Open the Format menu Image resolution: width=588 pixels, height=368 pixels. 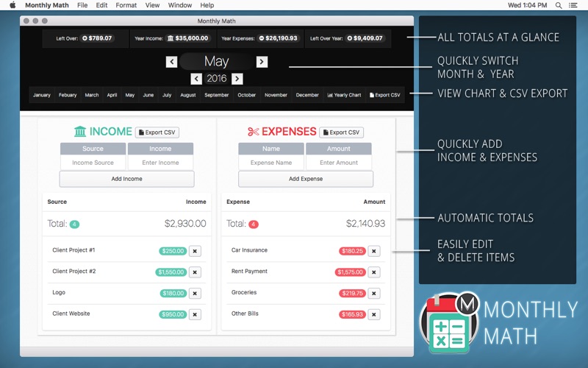[126, 5]
